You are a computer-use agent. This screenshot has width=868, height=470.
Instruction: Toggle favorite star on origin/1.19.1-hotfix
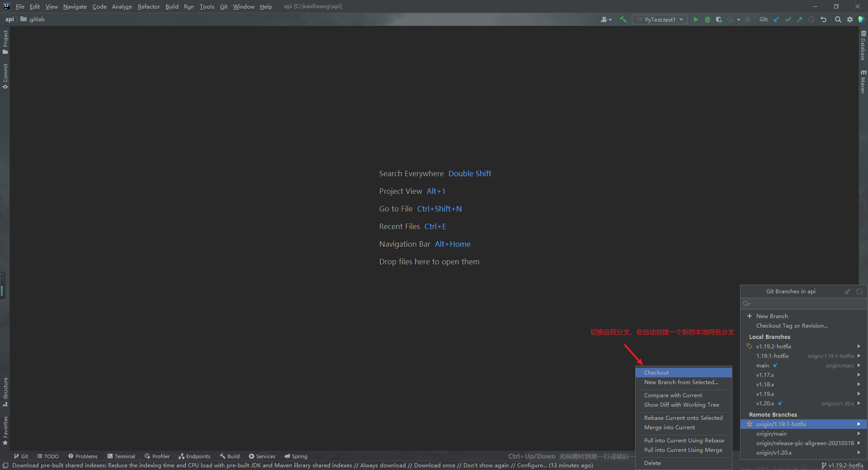750,424
